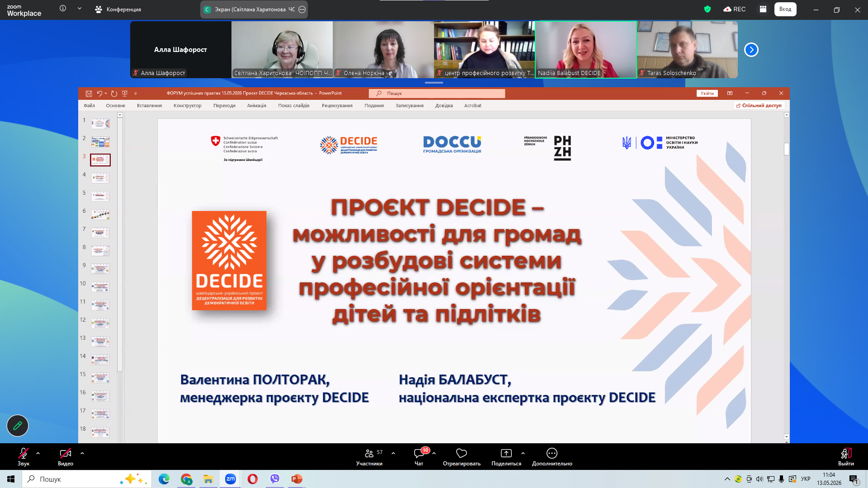
Task: Click the Zoom encryption shield icon
Action: pos(708,9)
